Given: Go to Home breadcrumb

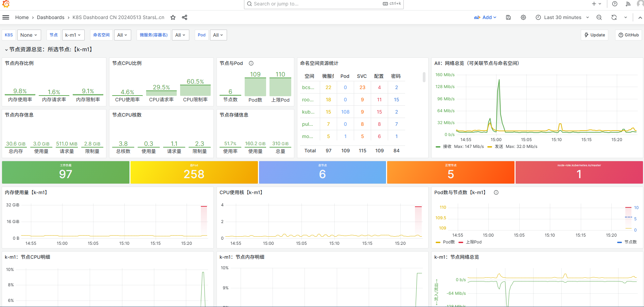Looking at the screenshot, I should (x=22, y=17).
